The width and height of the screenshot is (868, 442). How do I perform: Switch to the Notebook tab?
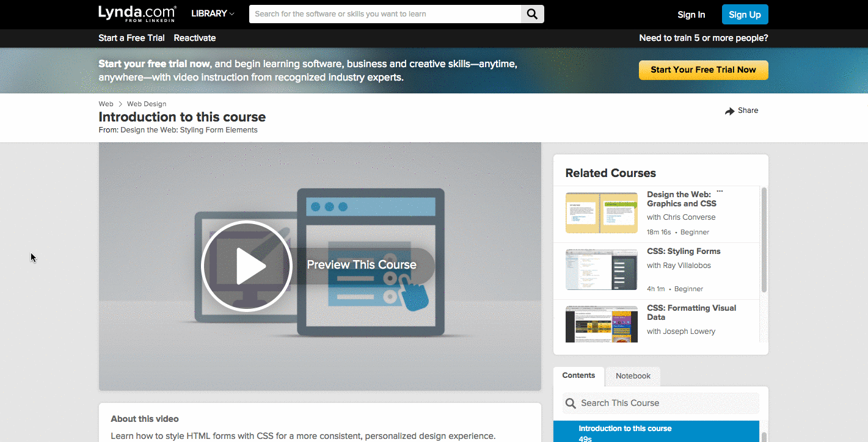pos(633,376)
